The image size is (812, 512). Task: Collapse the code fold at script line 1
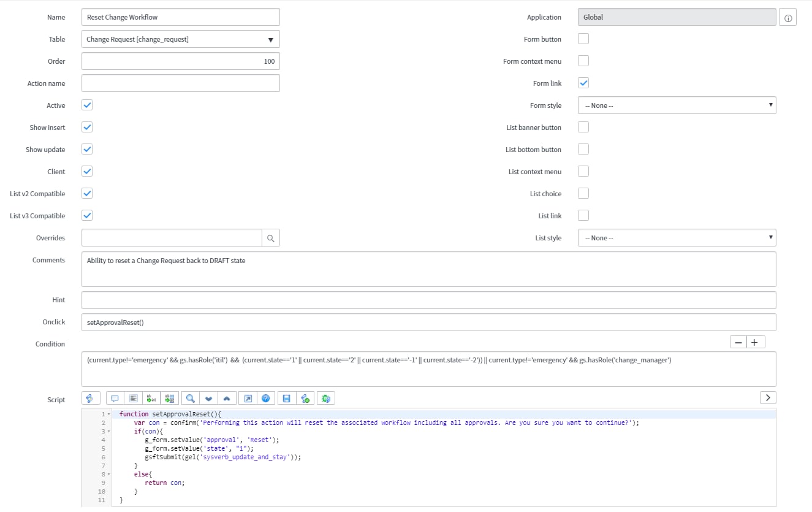tap(109, 415)
